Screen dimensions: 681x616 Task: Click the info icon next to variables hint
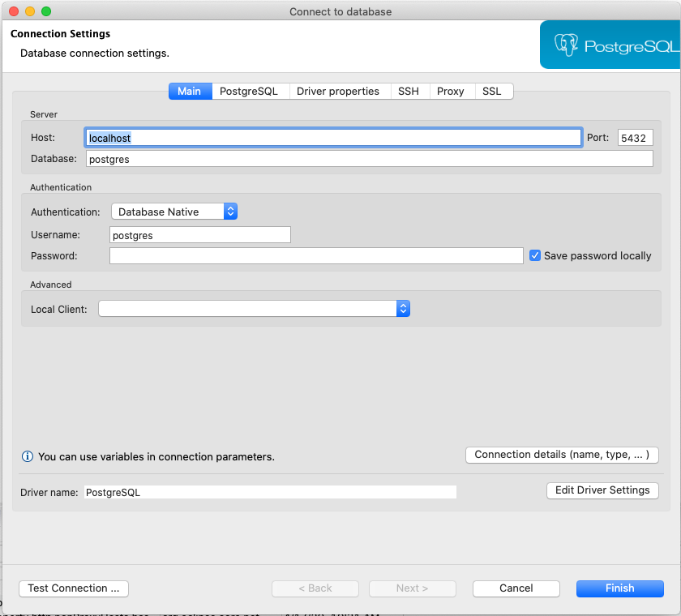pos(27,456)
